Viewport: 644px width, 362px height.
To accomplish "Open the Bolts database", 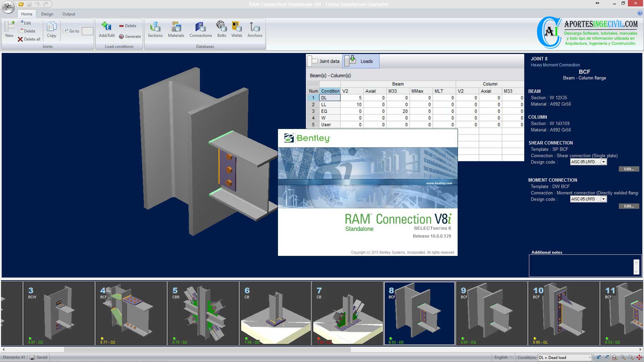I will pos(221,30).
